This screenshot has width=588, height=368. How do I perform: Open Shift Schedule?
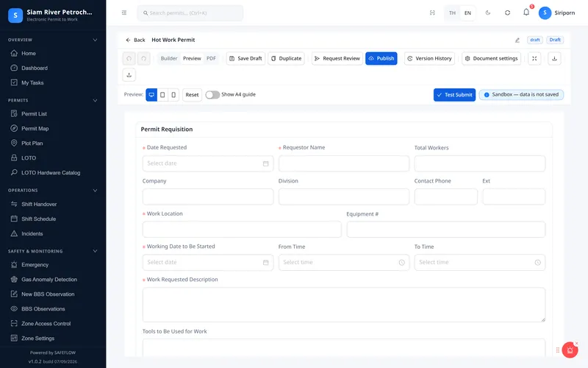coord(38,219)
